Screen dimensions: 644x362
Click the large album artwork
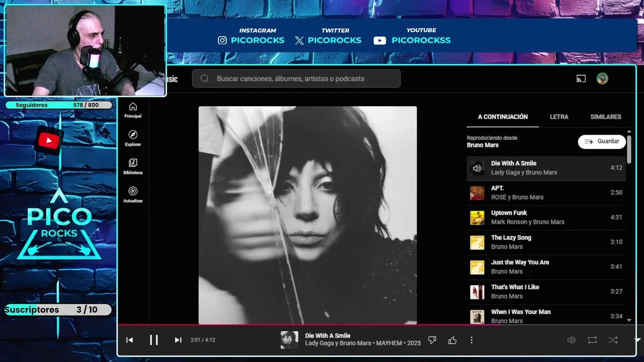[x=307, y=215]
